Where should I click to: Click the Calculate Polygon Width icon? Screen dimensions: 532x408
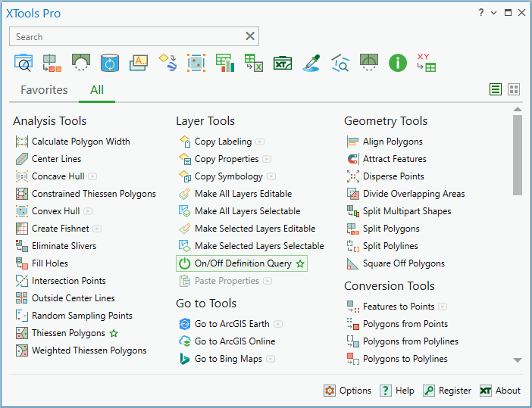22,142
